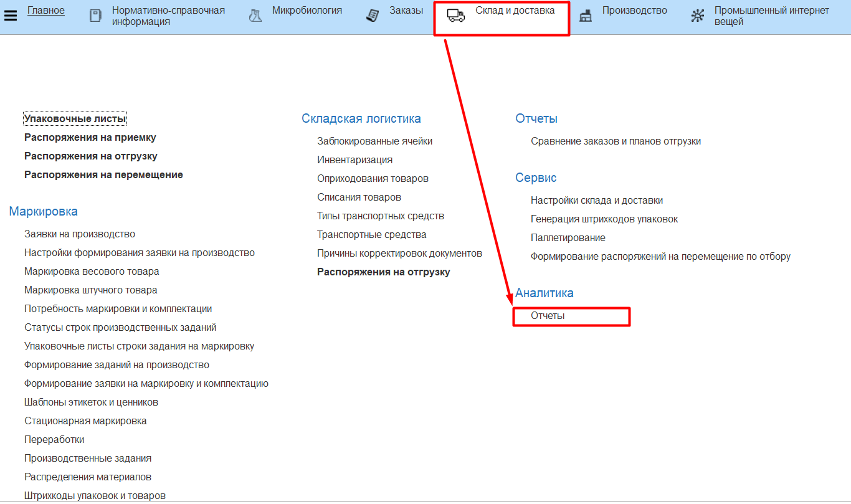Open Отчеты under Аналитика
Screen dimensions: 851x504
tap(548, 316)
